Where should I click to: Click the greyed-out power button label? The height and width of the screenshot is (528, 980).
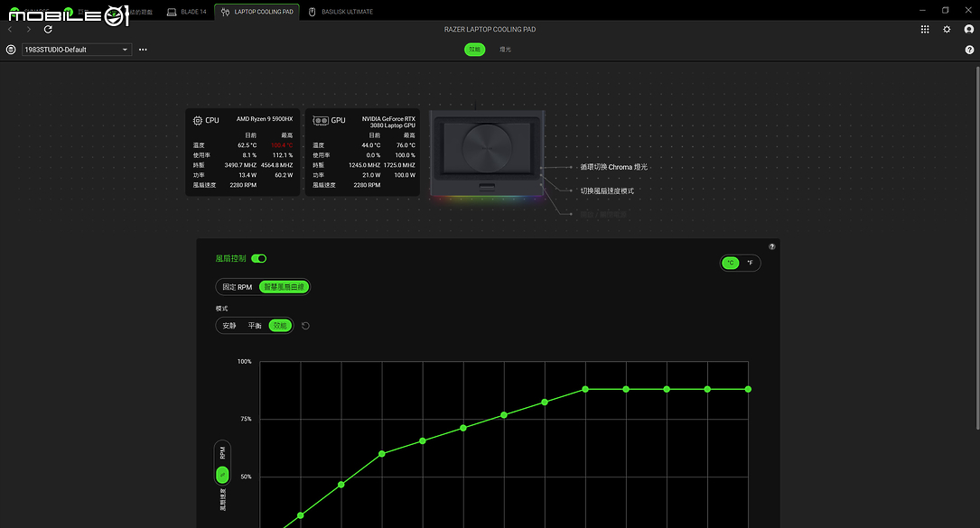point(603,214)
